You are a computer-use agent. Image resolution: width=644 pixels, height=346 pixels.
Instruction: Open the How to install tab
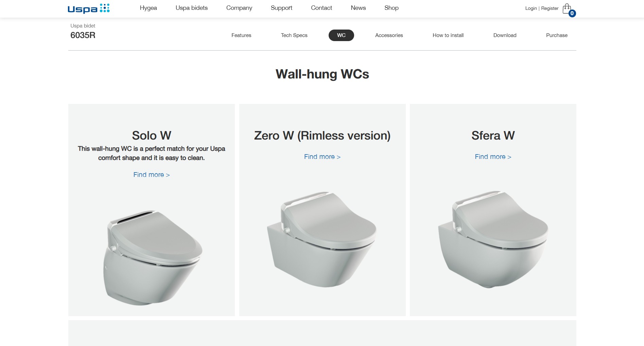(448, 35)
